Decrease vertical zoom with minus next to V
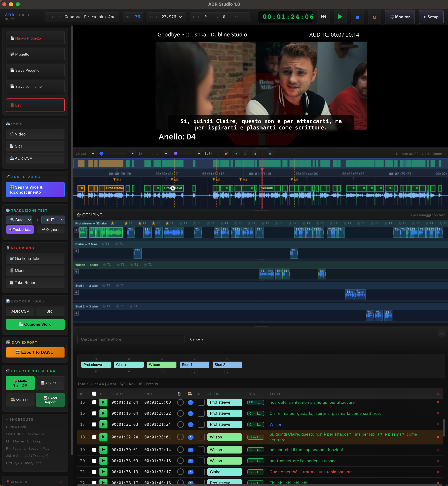This screenshot has width=448, height=486. tap(166, 154)
